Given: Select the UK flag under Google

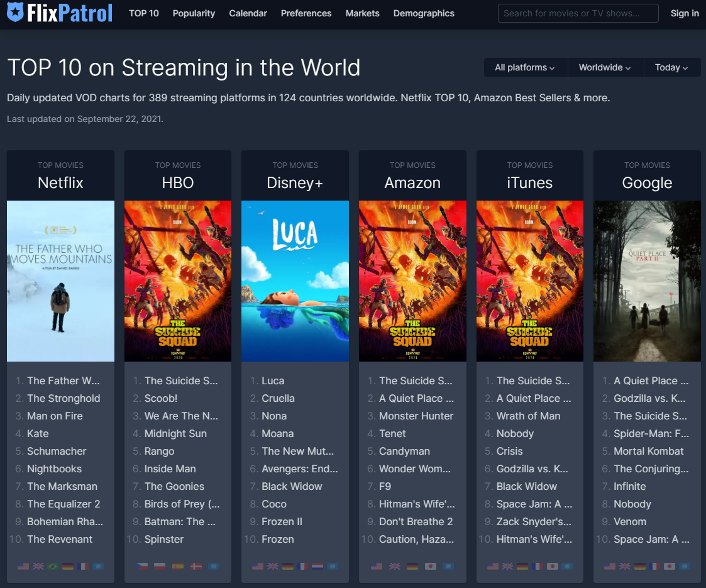Looking at the screenshot, I should point(625,567).
